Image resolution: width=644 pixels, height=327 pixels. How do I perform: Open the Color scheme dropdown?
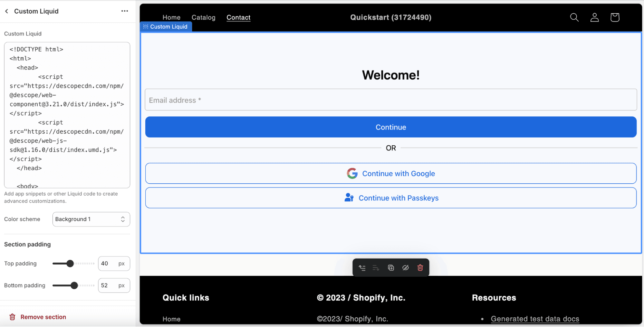(91, 219)
